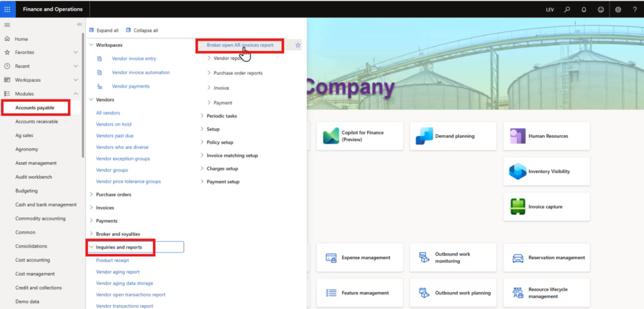Select the Cash and bank management module

pyautogui.click(x=46, y=205)
